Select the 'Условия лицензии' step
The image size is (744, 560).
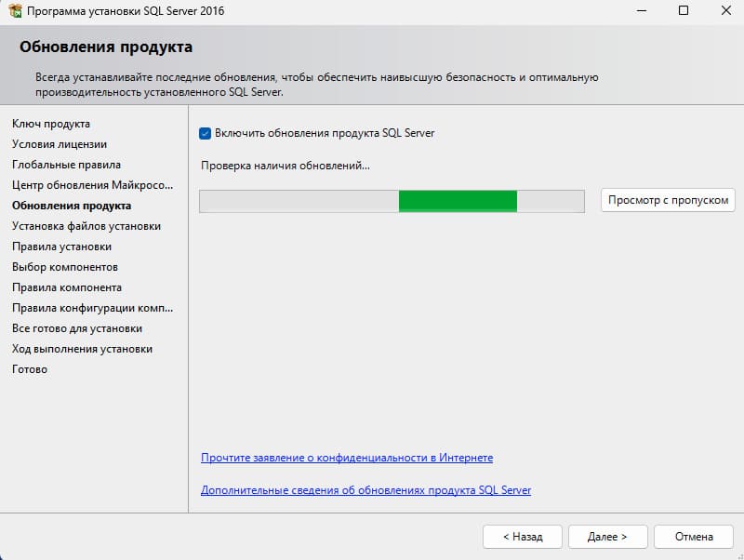point(60,144)
